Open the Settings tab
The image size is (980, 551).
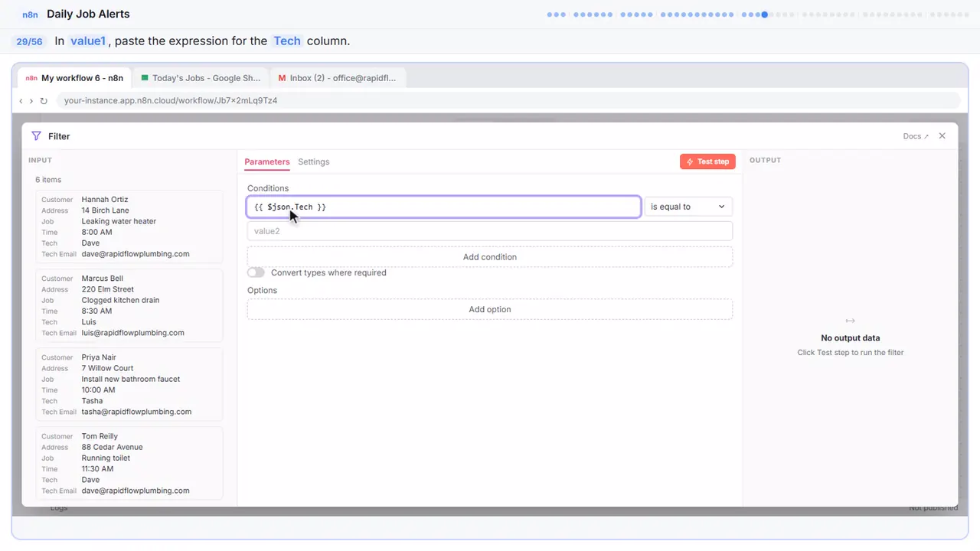point(314,162)
